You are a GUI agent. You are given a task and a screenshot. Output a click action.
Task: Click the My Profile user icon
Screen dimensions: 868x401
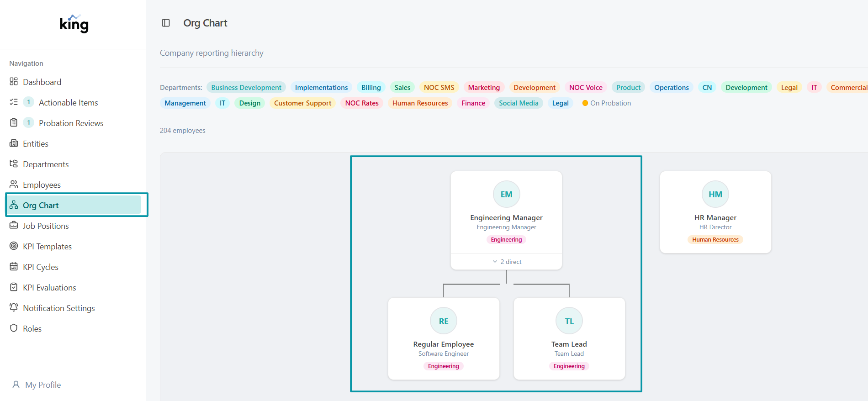click(16, 385)
